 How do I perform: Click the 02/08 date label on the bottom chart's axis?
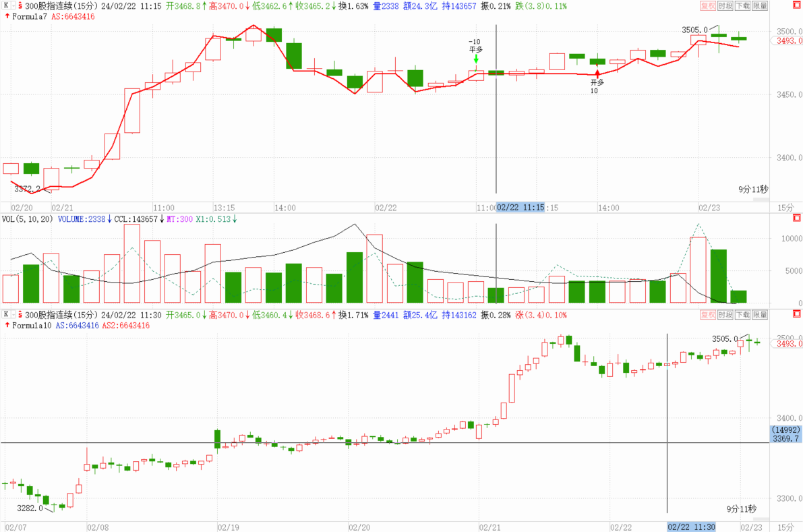point(98,527)
